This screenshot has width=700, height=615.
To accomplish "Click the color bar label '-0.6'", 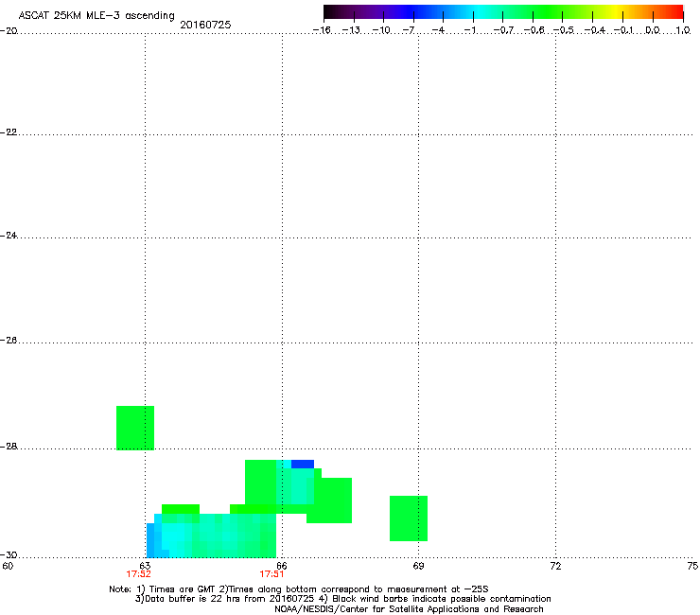I will click(534, 30).
